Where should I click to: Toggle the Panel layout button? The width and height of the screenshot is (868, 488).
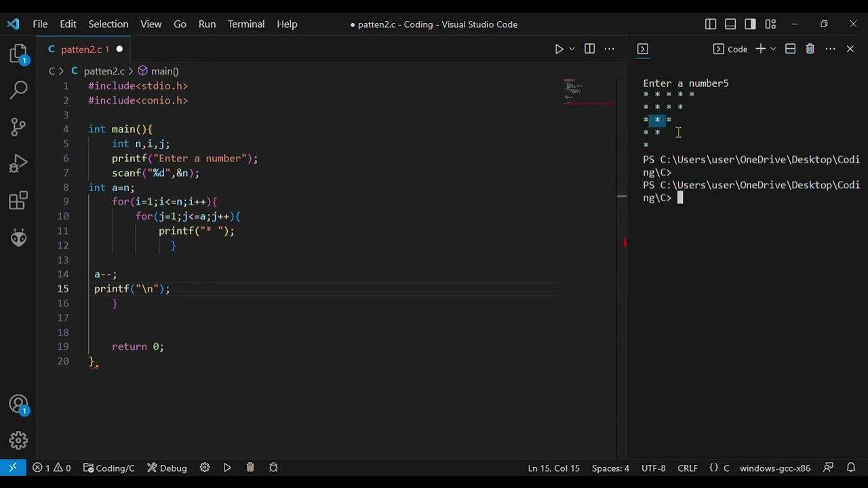(x=730, y=24)
